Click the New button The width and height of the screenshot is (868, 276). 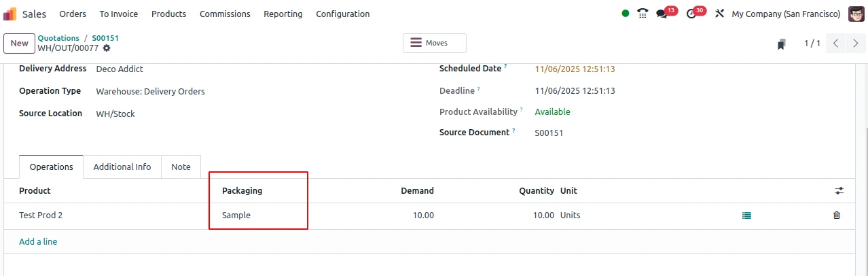[19, 44]
